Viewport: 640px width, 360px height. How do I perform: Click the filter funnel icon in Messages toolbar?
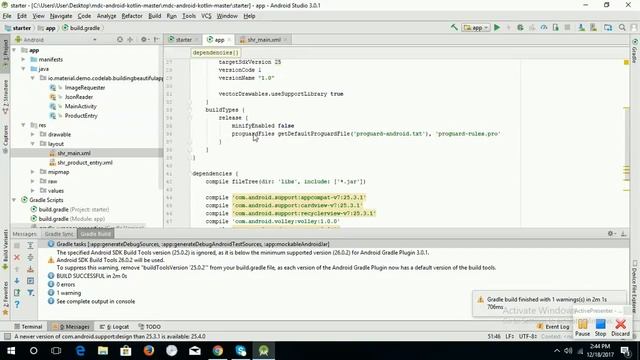(30, 293)
